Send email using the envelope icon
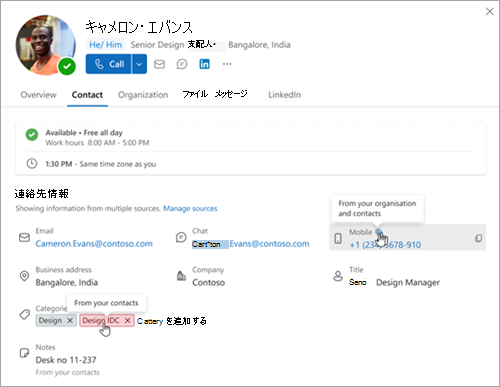The width and height of the screenshot is (500, 387). click(159, 64)
